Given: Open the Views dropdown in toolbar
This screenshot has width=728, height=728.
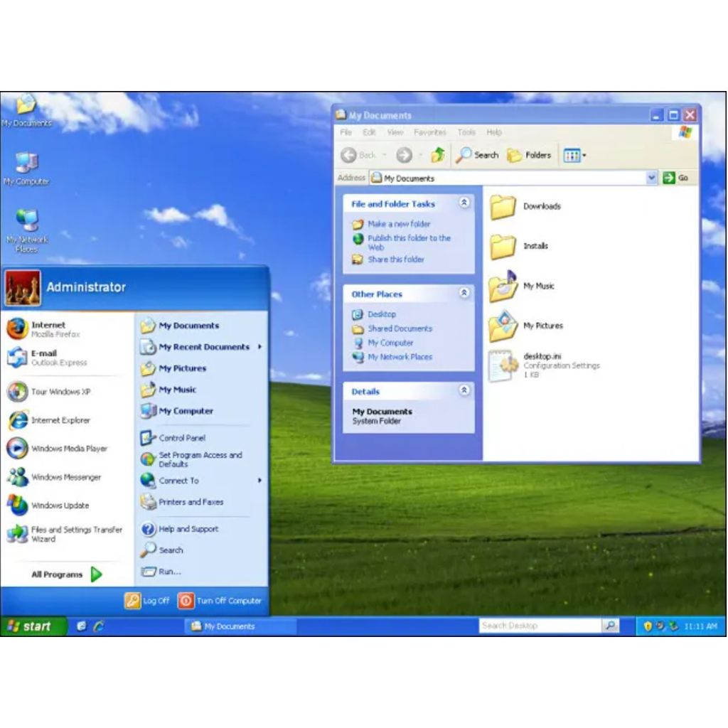Looking at the screenshot, I should click(574, 155).
